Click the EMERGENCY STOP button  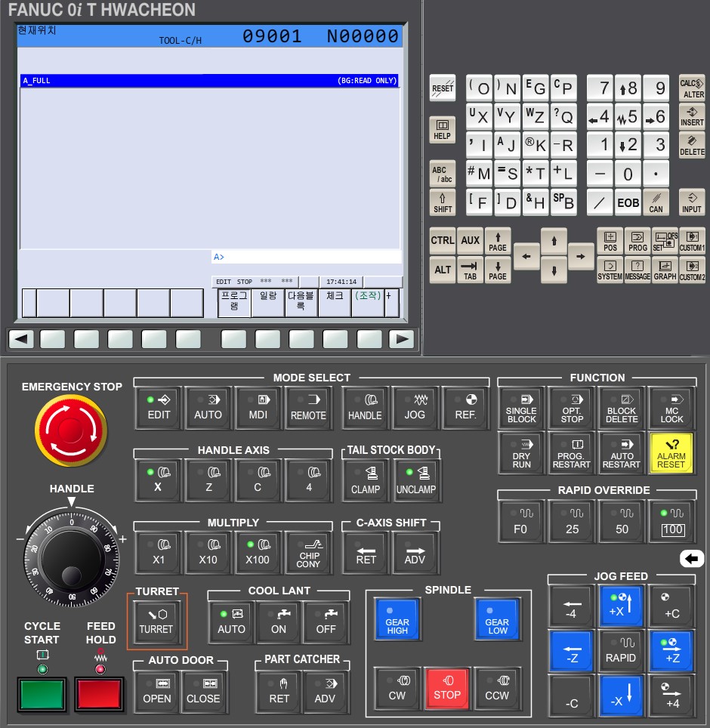coord(71,431)
